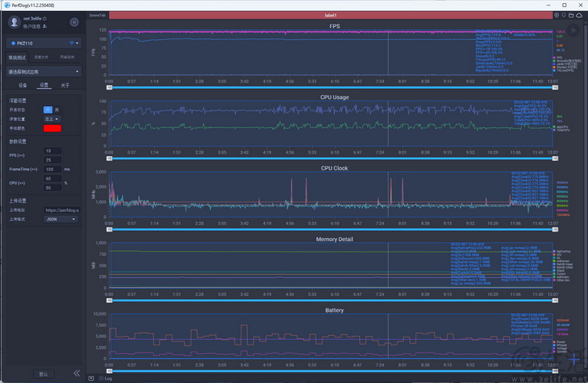The width and height of the screenshot is (588, 383).
Task: Open the PKZ110 device dropdown
Action: pos(43,43)
